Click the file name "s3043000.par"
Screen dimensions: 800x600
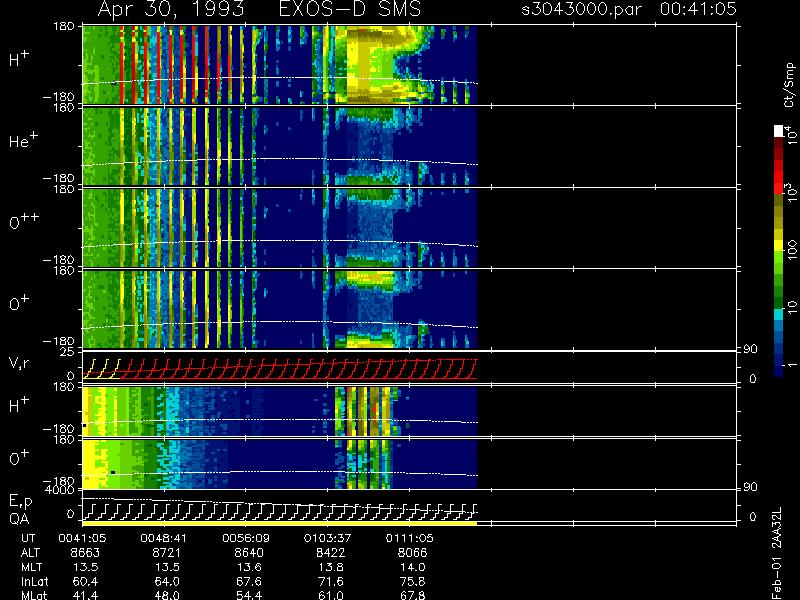tap(581, 9)
